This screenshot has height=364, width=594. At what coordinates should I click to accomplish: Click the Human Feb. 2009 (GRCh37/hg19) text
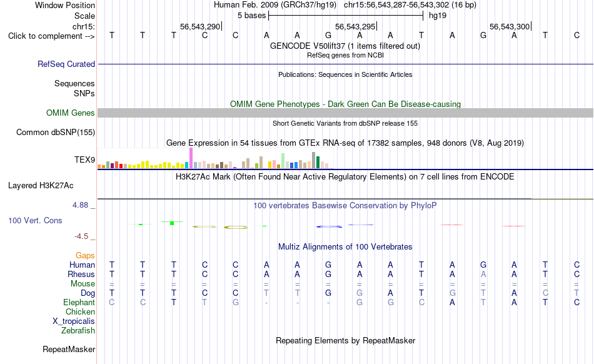click(x=275, y=5)
